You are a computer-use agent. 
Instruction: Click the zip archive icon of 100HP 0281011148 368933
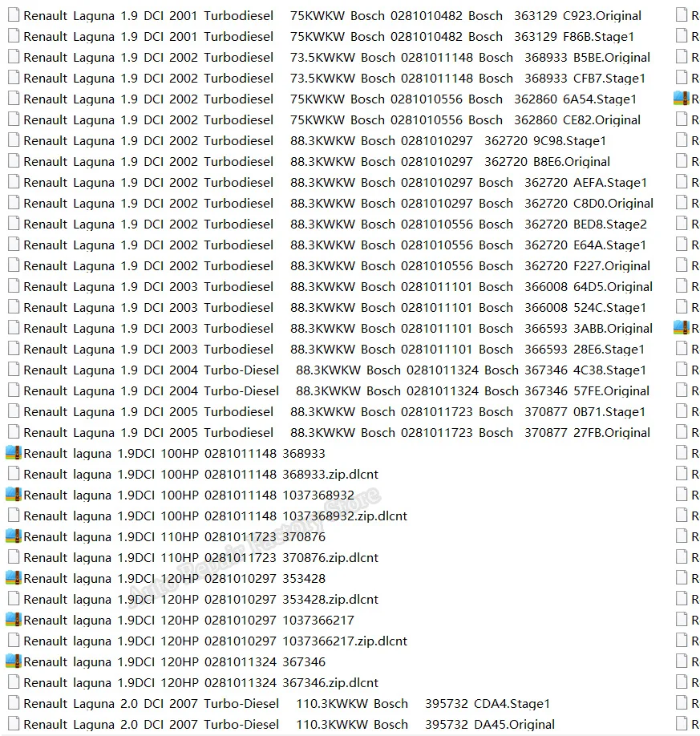[14, 453]
